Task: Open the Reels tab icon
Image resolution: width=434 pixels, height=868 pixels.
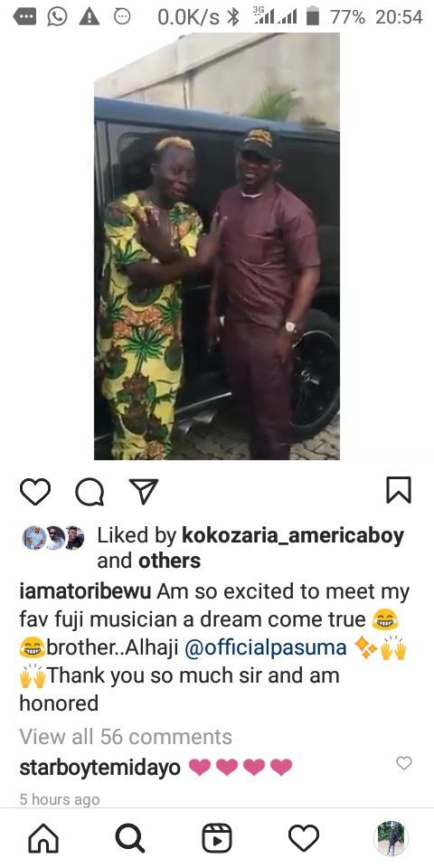Action: click(x=217, y=839)
